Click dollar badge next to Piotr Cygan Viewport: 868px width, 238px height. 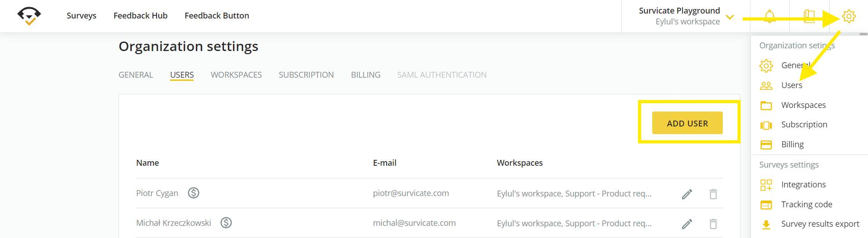pyautogui.click(x=194, y=193)
